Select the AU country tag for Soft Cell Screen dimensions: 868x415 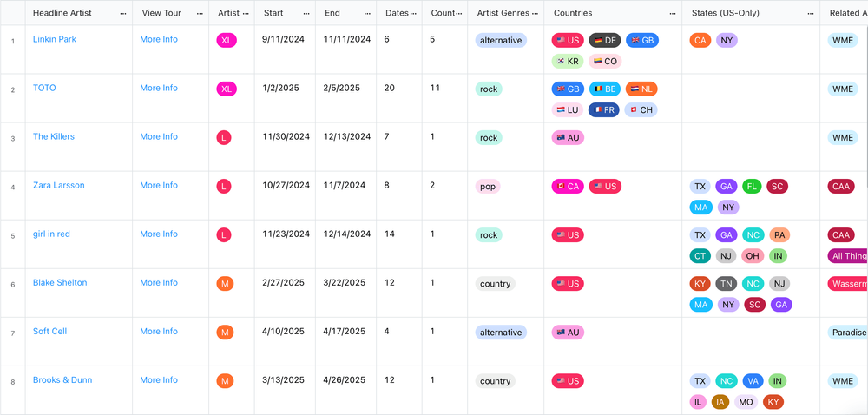(568, 333)
